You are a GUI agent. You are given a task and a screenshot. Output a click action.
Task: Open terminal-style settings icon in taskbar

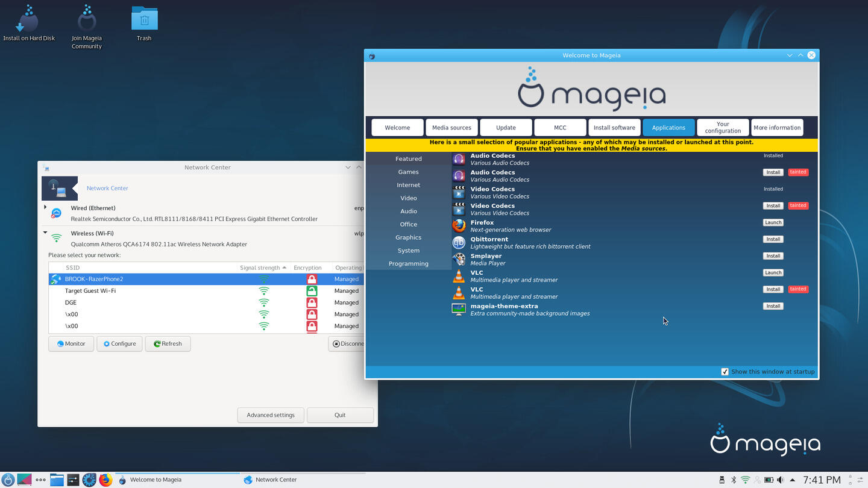(x=73, y=480)
